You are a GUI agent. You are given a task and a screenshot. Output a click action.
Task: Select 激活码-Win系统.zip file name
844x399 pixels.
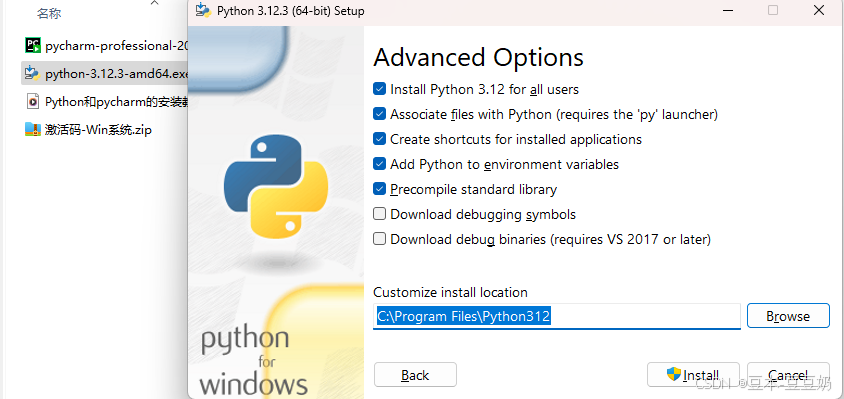pos(99,130)
